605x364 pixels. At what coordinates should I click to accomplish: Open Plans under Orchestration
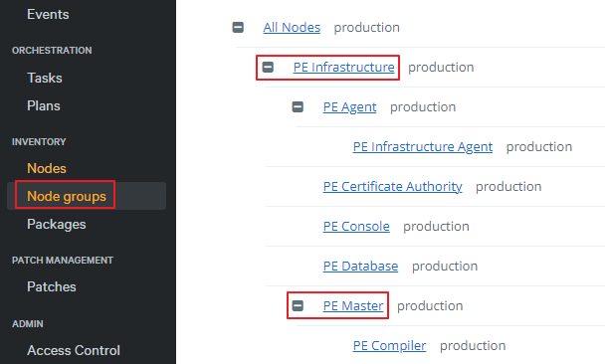tap(44, 105)
